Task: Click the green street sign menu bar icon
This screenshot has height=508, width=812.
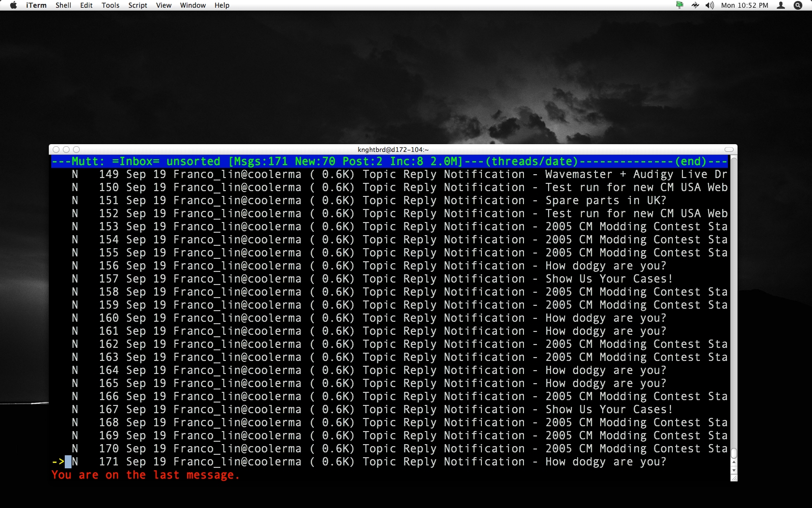Action: pos(680,5)
